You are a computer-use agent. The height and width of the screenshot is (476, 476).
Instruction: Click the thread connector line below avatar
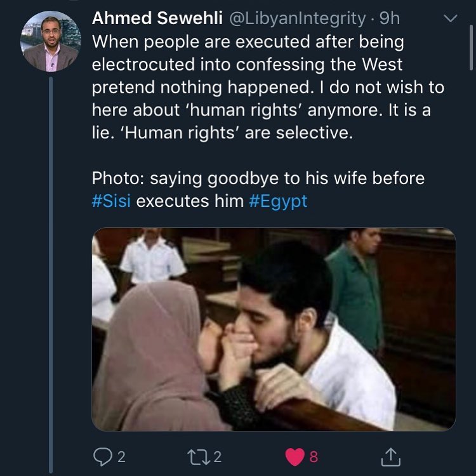point(51,275)
